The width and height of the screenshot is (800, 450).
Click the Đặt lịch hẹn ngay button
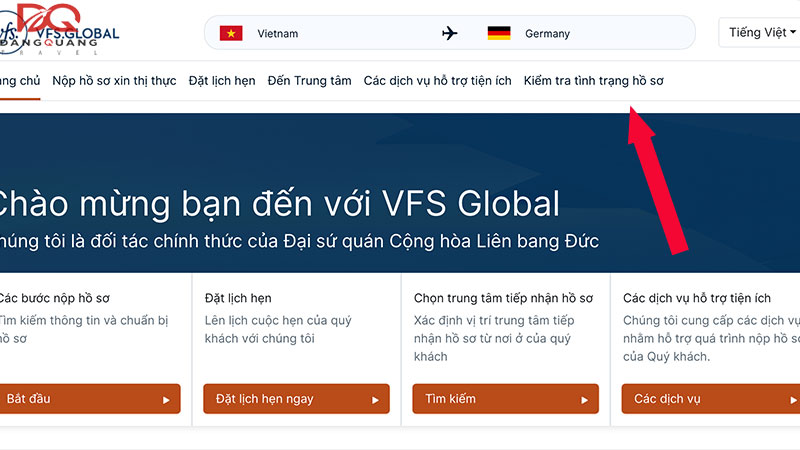click(296, 399)
